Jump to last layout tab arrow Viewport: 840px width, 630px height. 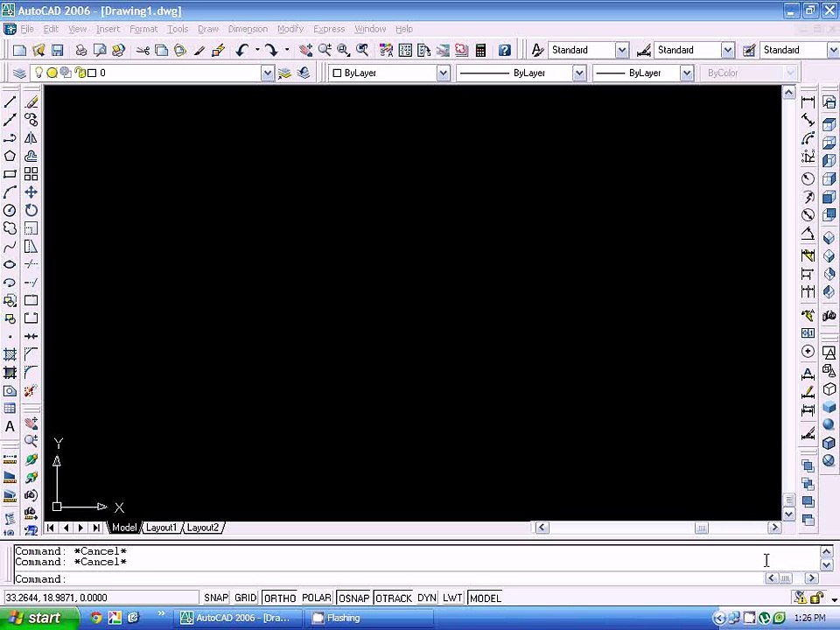point(96,528)
